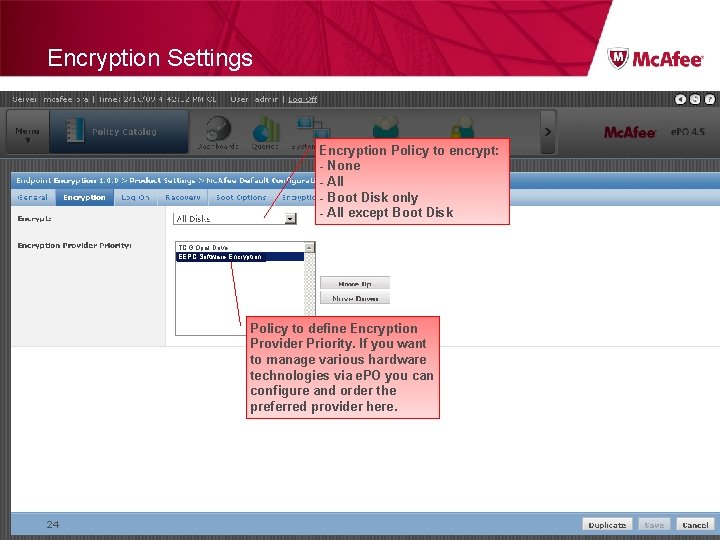The width and height of the screenshot is (720, 540).
Task: Click the locked user icon in navigation bar
Action: coord(462,127)
